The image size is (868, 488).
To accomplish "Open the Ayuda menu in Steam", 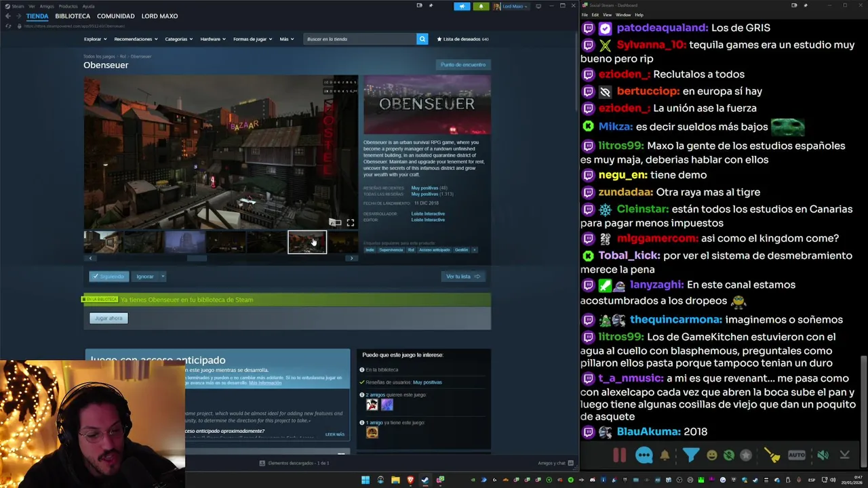I will 89,6.
